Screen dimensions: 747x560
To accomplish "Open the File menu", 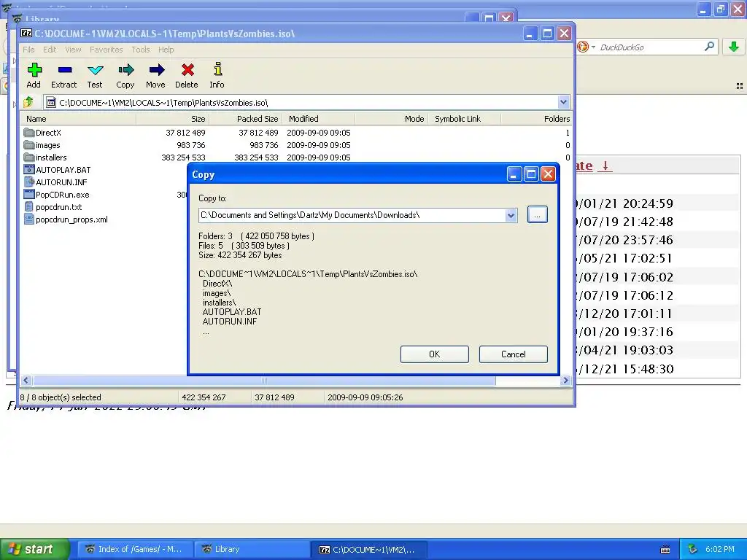I will pos(28,50).
